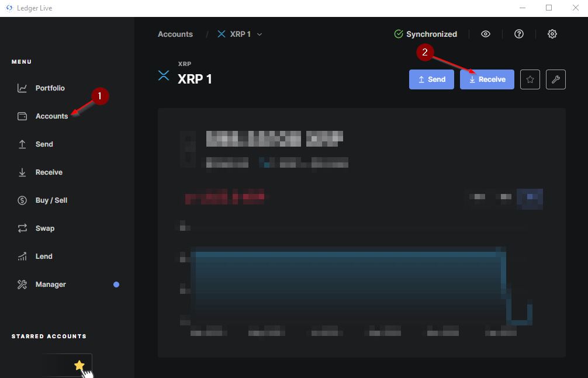588x378 pixels.
Task: Click the Synchronized status indicator
Action: click(426, 34)
